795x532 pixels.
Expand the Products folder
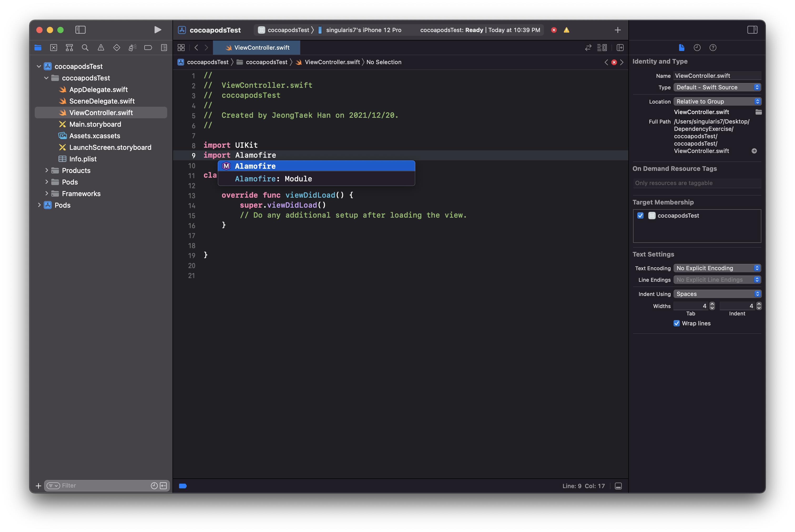[x=47, y=171]
